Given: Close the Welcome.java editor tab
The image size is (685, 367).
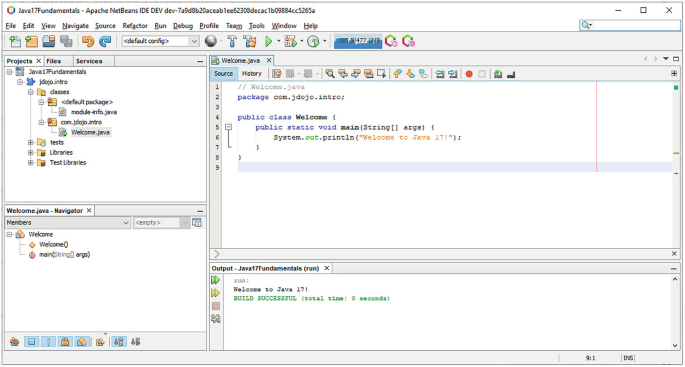Looking at the screenshot, I should tap(269, 61).
